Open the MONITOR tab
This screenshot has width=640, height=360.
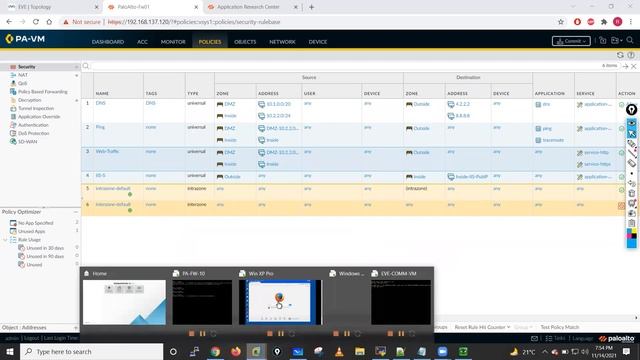(173, 42)
